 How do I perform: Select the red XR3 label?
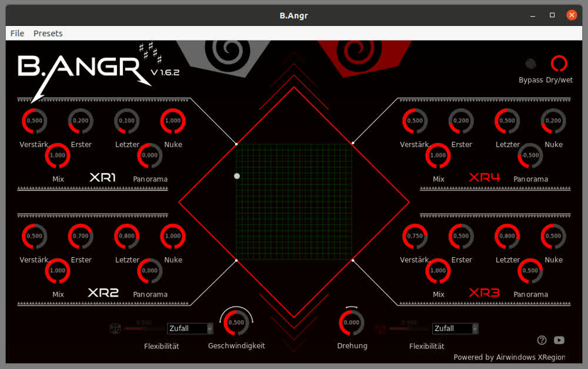[x=485, y=292]
